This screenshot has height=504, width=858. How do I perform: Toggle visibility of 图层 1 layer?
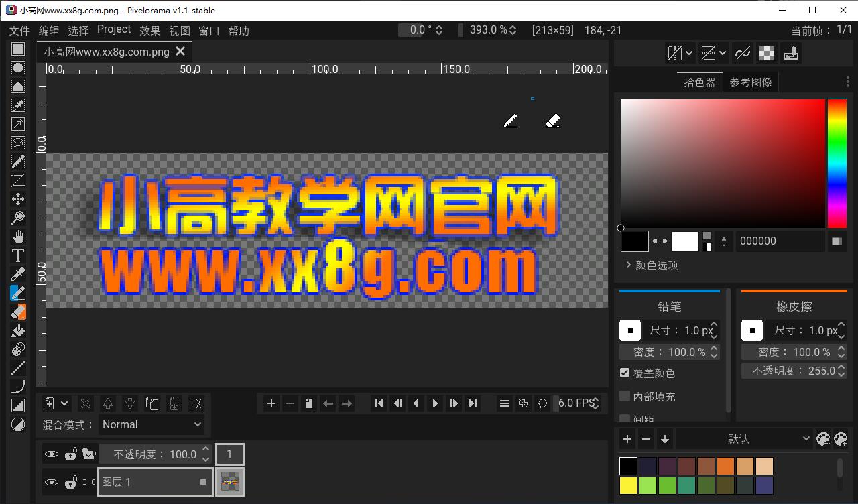point(52,482)
